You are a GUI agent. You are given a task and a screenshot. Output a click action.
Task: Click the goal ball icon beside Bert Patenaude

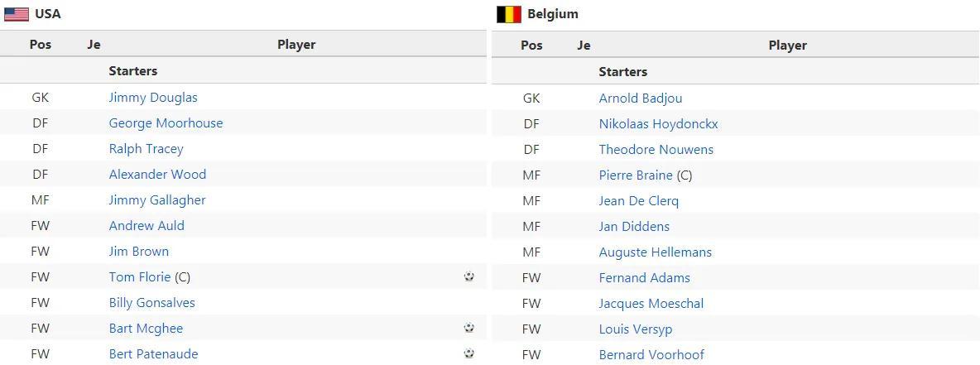(469, 353)
